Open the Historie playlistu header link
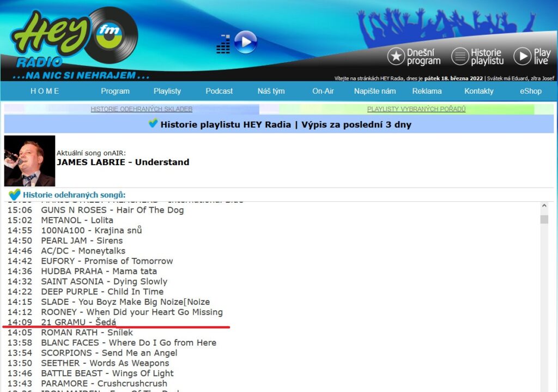Viewport: 558px width, 392px height. (487, 57)
